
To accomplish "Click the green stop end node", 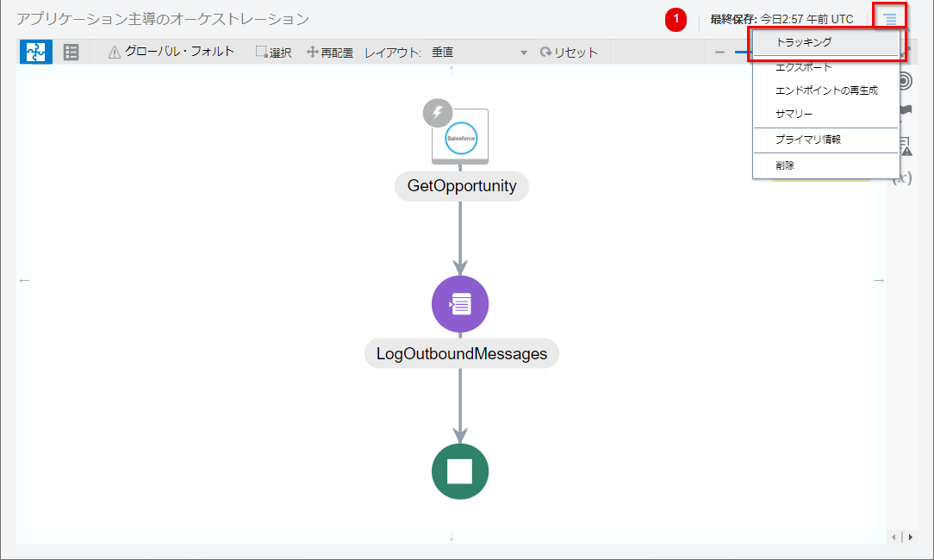I will (460, 471).
